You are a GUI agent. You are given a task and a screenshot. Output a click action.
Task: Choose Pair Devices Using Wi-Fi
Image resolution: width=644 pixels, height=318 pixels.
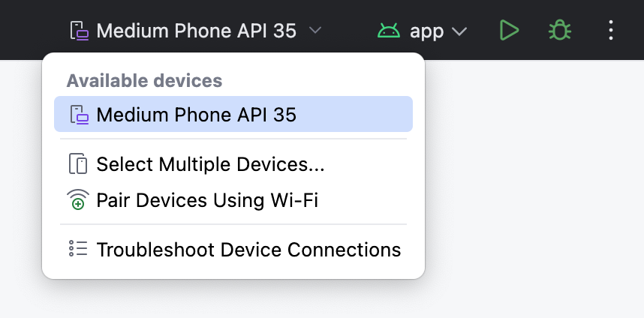(207, 200)
